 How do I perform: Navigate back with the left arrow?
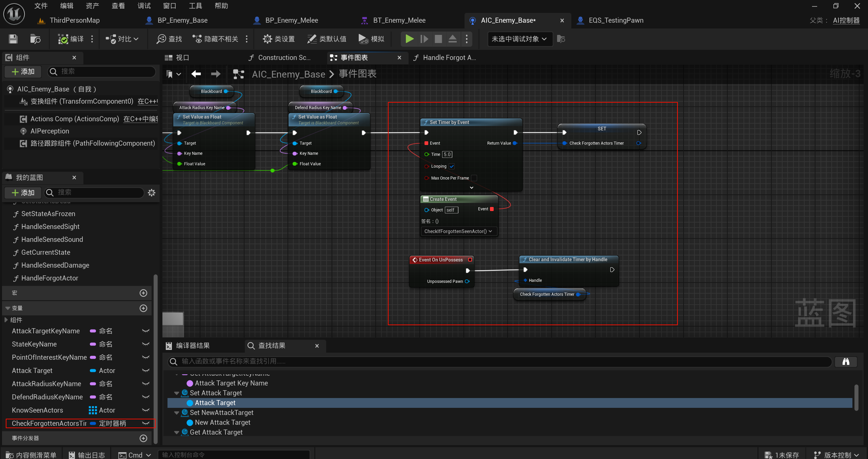[x=196, y=74]
